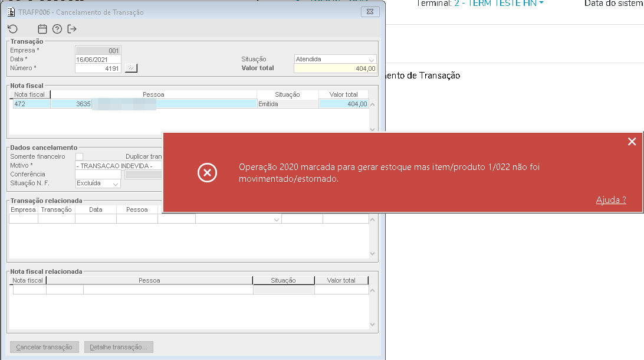
Task: Click the refresh/undo arrow toolbar icon
Action: pyautogui.click(x=13, y=29)
